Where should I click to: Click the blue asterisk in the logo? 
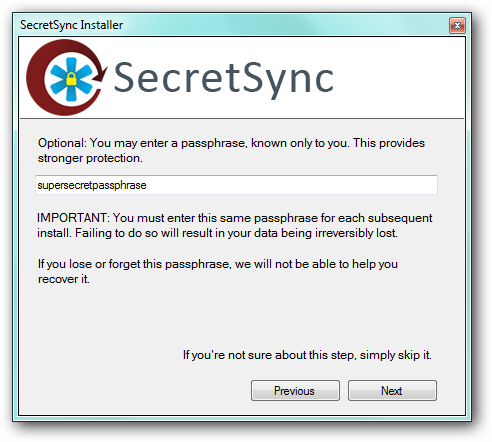point(71,79)
